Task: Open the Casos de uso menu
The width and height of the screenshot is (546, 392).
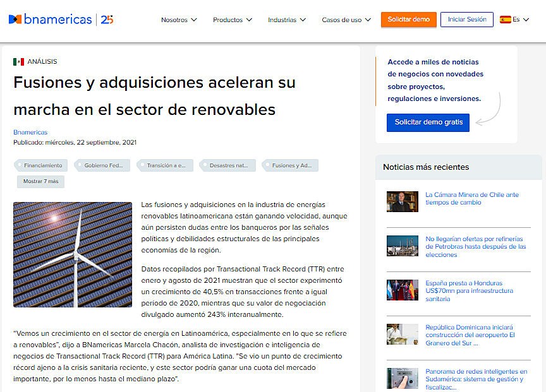Action: click(x=346, y=20)
